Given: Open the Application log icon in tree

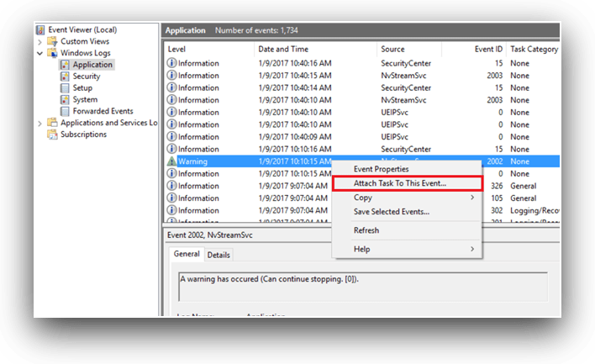Looking at the screenshot, I should click(x=65, y=65).
